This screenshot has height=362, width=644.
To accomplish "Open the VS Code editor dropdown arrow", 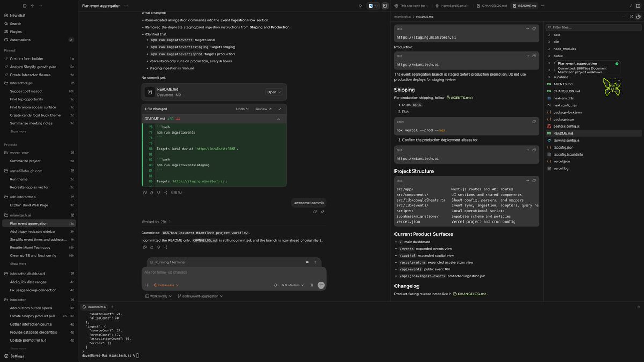I will [x=376, y=6].
